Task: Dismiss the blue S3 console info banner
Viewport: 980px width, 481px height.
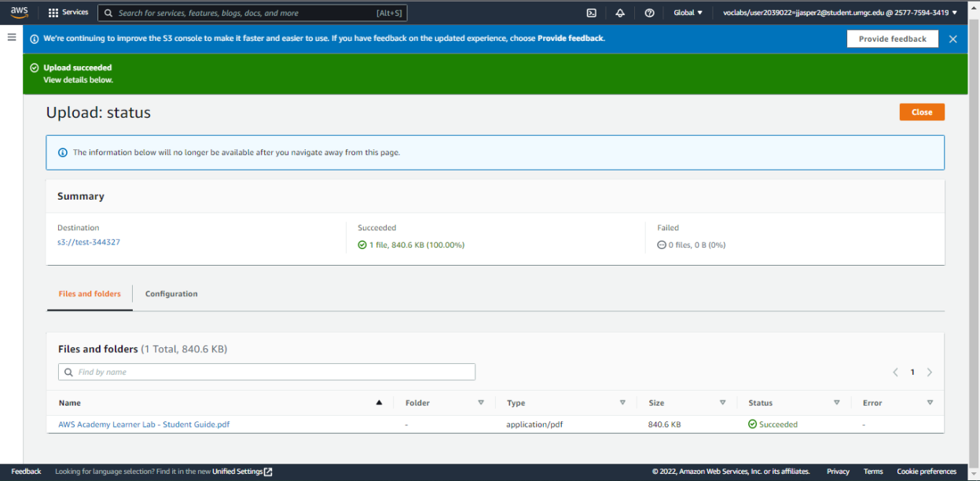Action: [x=952, y=39]
